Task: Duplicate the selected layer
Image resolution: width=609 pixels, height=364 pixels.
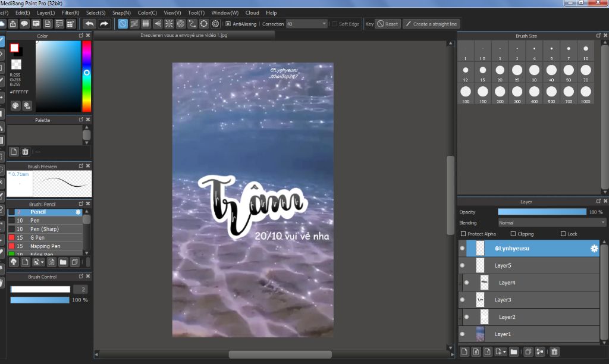Action: click(x=528, y=352)
